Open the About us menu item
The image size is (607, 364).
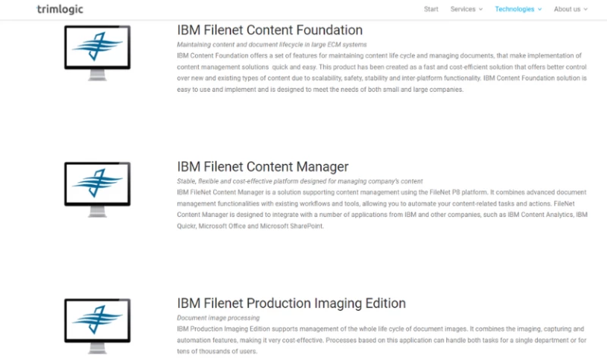click(x=567, y=9)
